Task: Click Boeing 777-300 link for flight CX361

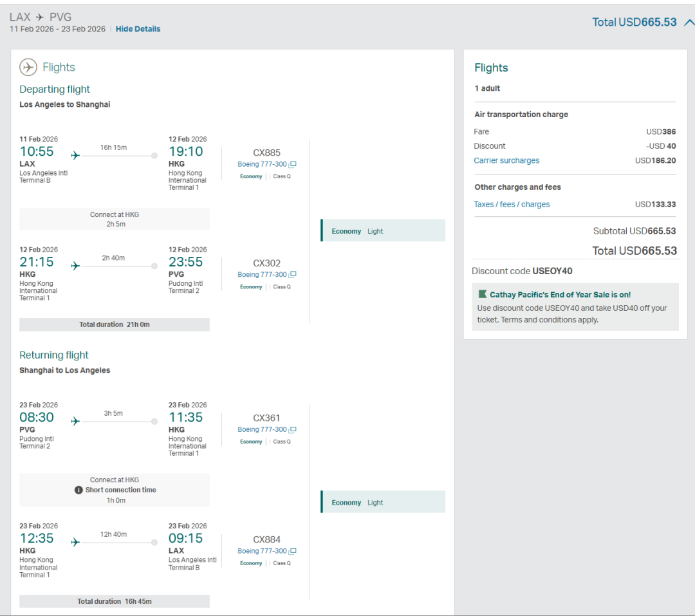Action: 262,430
